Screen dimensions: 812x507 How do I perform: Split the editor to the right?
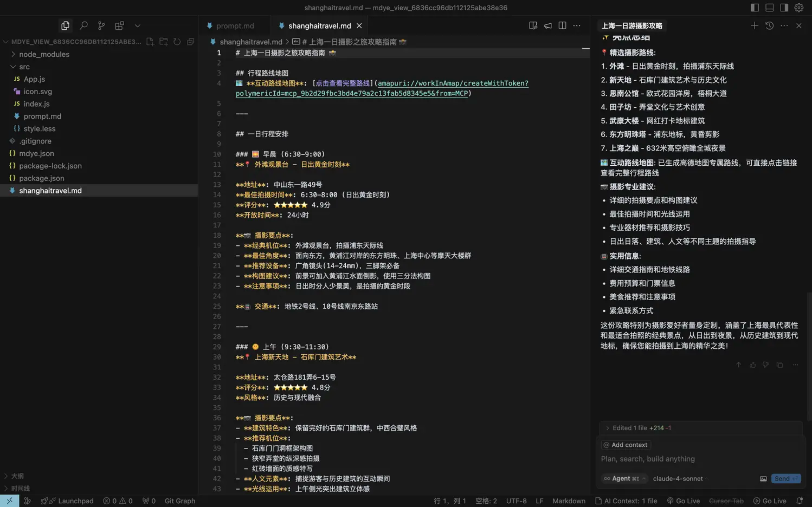click(x=562, y=25)
